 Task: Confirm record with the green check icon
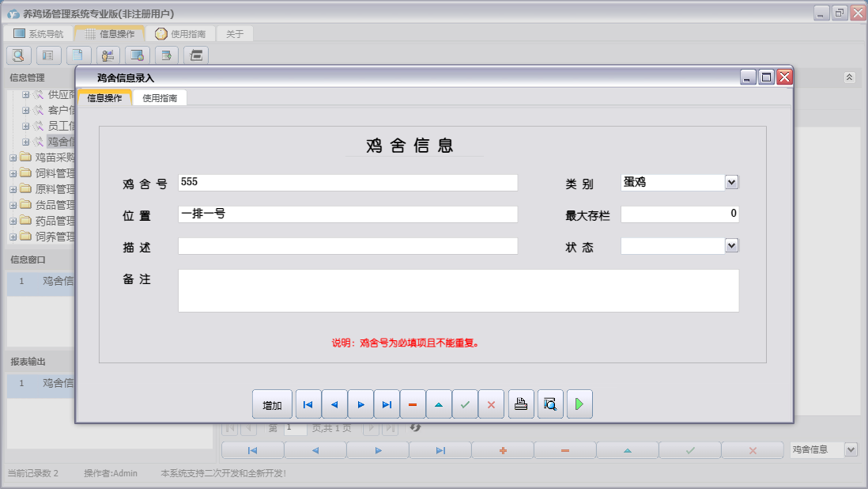coord(465,404)
